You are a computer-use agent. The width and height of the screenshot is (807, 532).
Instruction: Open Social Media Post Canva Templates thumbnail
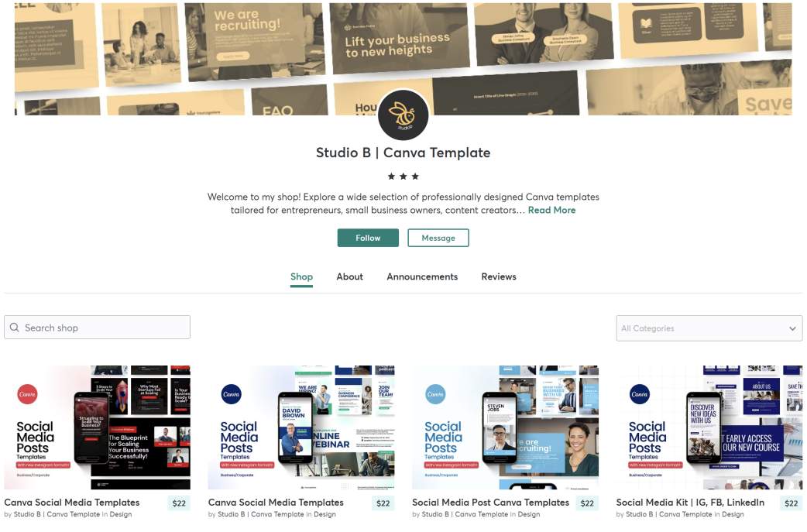[x=506, y=427]
